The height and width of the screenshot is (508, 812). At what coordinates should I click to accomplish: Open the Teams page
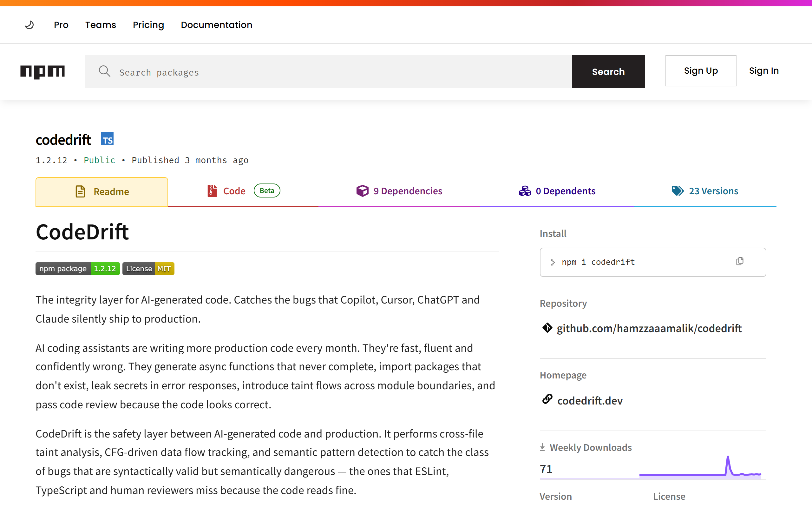pos(101,25)
